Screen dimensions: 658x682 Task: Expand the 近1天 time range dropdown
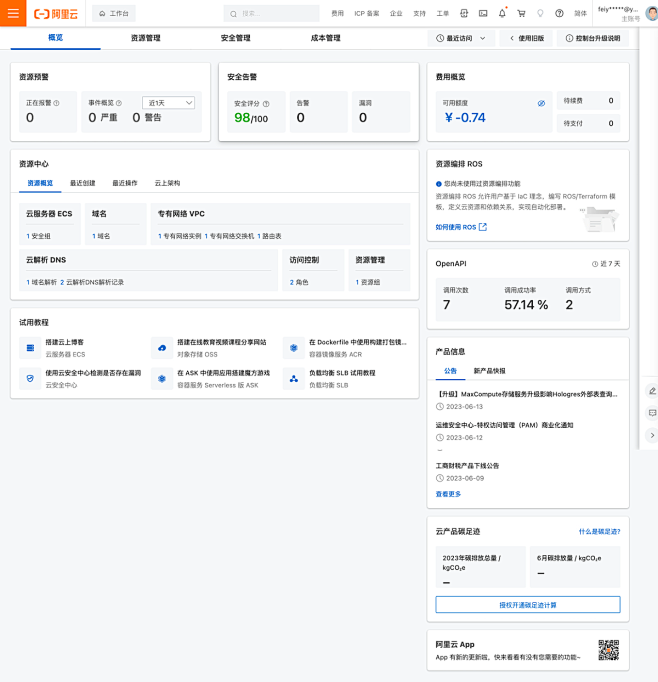tap(168, 102)
